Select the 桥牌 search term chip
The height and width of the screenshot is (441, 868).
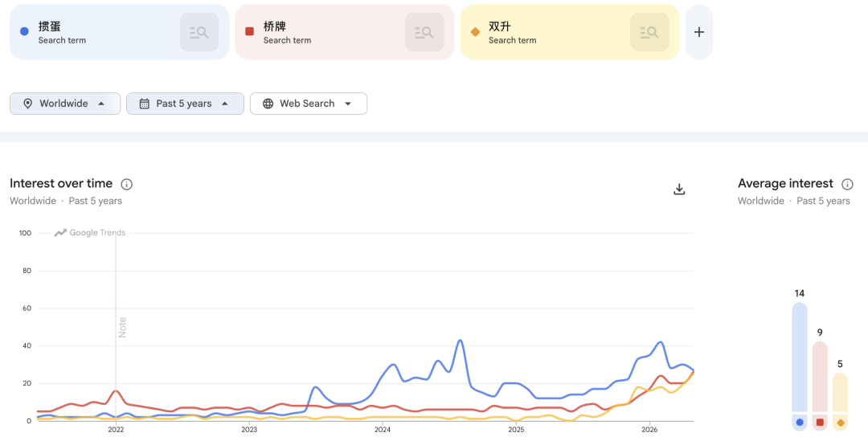click(x=344, y=32)
